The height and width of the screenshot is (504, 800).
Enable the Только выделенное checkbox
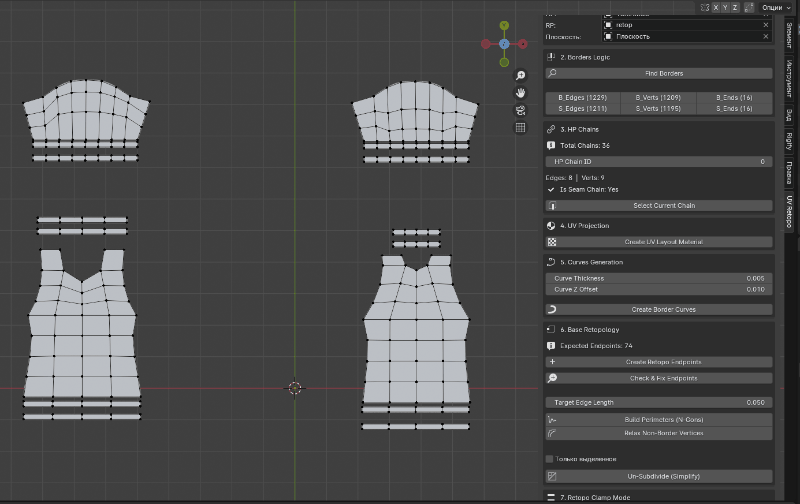550,459
